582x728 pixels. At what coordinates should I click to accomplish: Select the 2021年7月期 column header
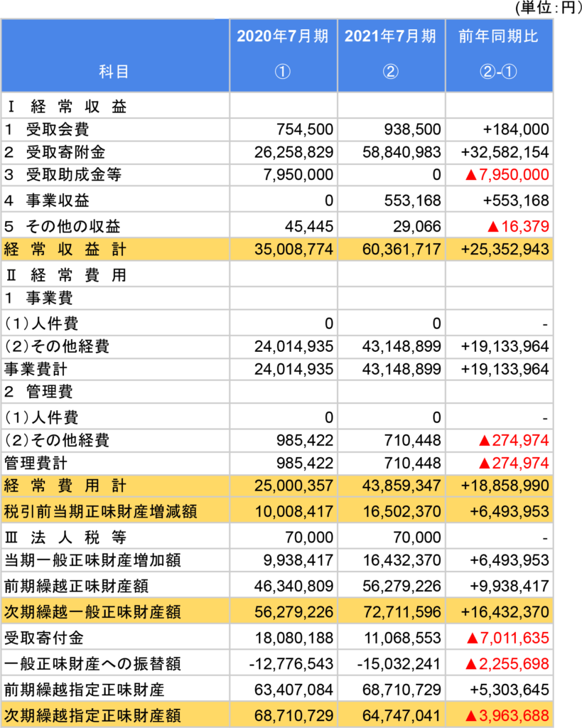pos(390,36)
